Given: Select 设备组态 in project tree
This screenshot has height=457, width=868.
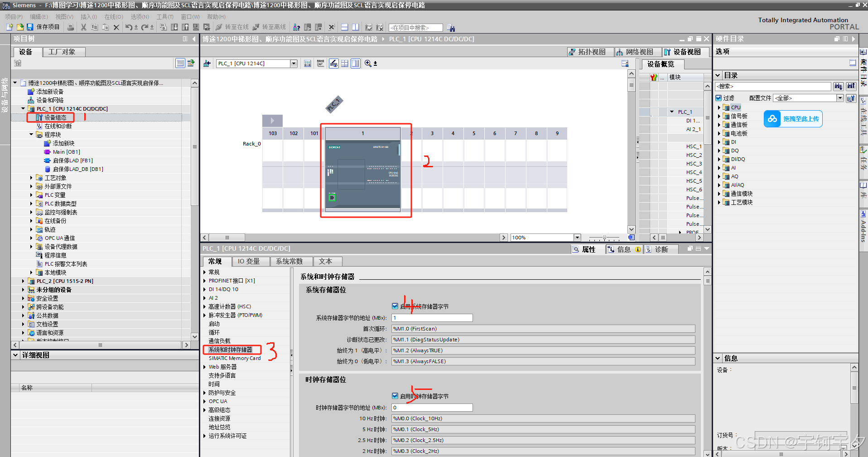Looking at the screenshot, I should 55,117.
